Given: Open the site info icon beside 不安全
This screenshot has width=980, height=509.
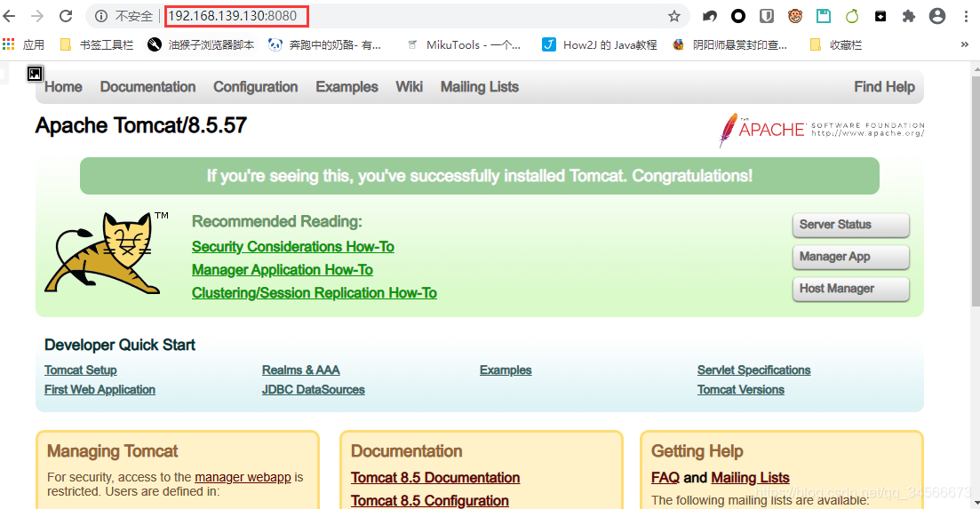Looking at the screenshot, I should pyautogui.click(x=101, y=16).
